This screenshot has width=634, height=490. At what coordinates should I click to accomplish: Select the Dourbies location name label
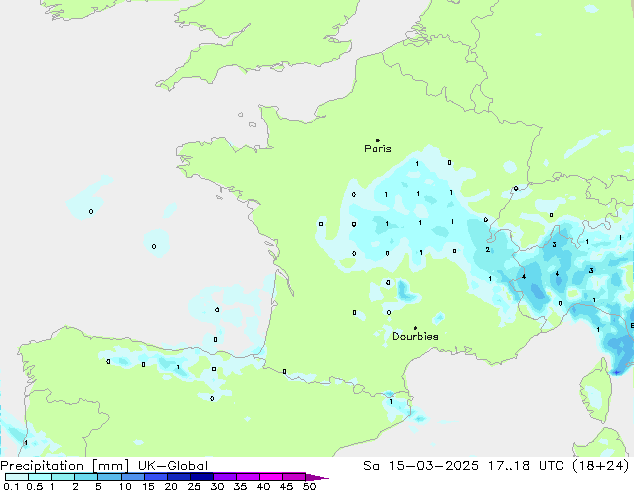click(415, 337)
